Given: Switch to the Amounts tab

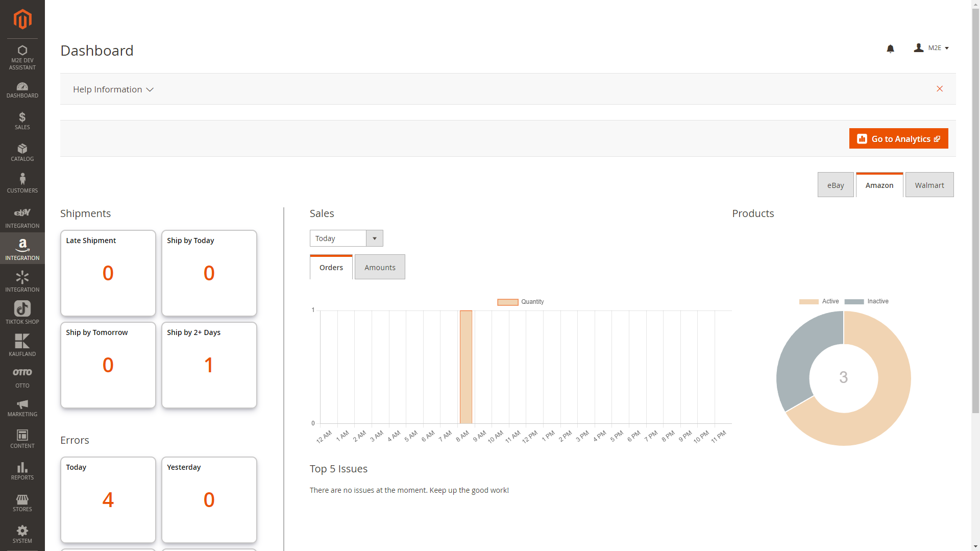Looking at the screenshot, I should tap(380, 268).
